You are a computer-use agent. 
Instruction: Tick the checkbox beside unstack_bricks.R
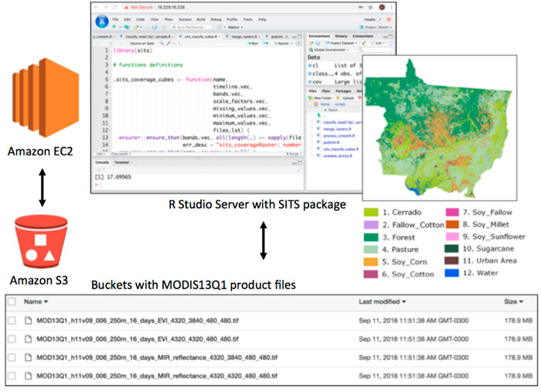click(311, 155)
